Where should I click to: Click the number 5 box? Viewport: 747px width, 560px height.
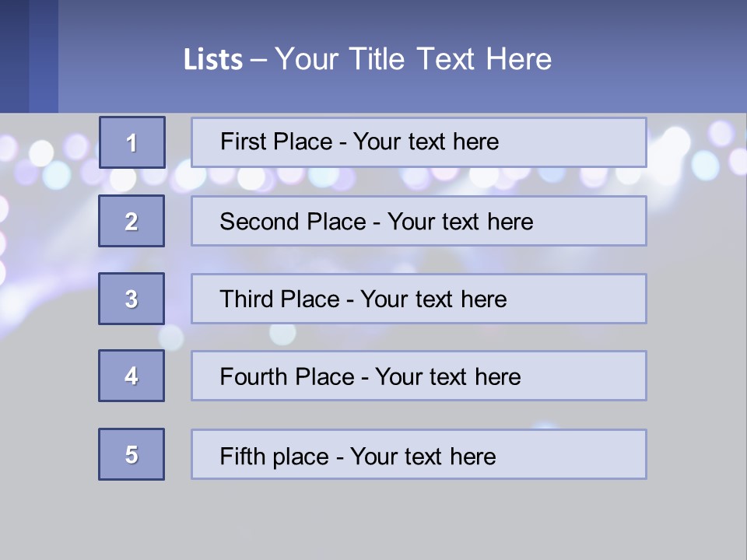(x=132, y=454)
